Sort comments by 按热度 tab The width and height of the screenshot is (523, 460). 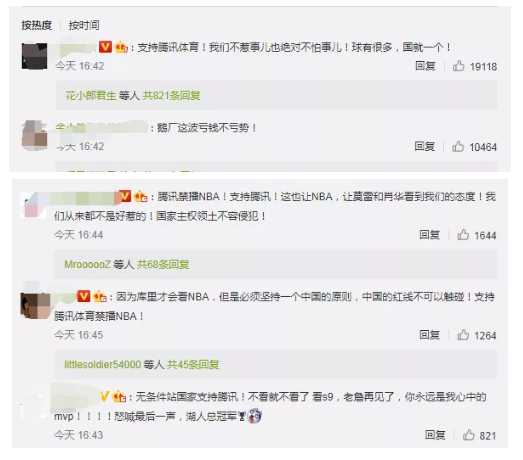click(37, 25)
